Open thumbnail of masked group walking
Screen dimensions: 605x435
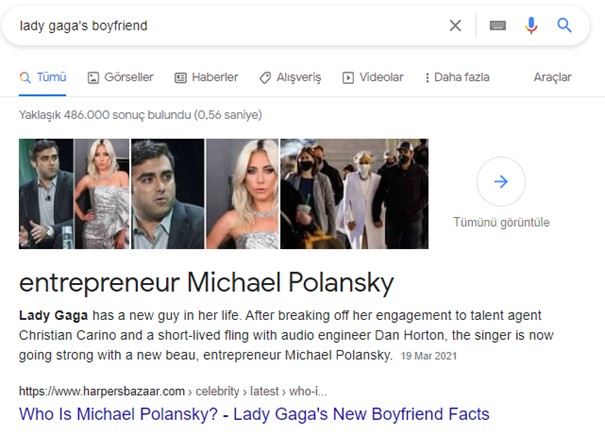pos(354,194)
